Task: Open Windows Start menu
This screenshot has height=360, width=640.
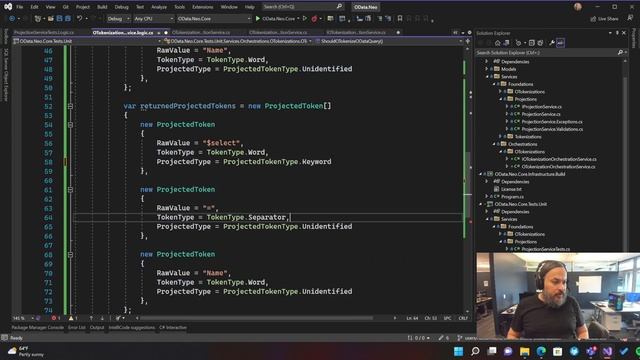Action: (458, 351)
